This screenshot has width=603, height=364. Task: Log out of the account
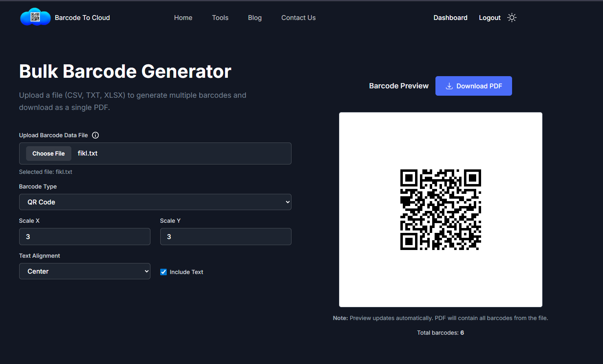point(489,18)
